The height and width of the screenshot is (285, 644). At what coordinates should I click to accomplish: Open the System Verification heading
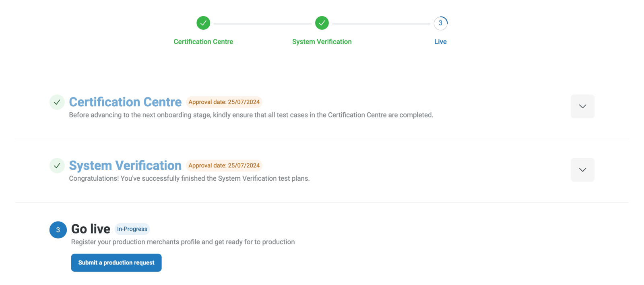tap(125, 165)
